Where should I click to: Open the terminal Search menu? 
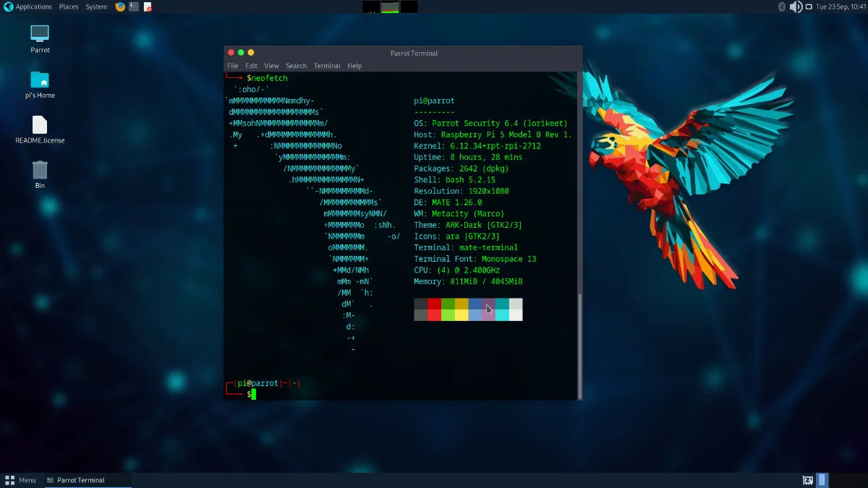(296, 66)
